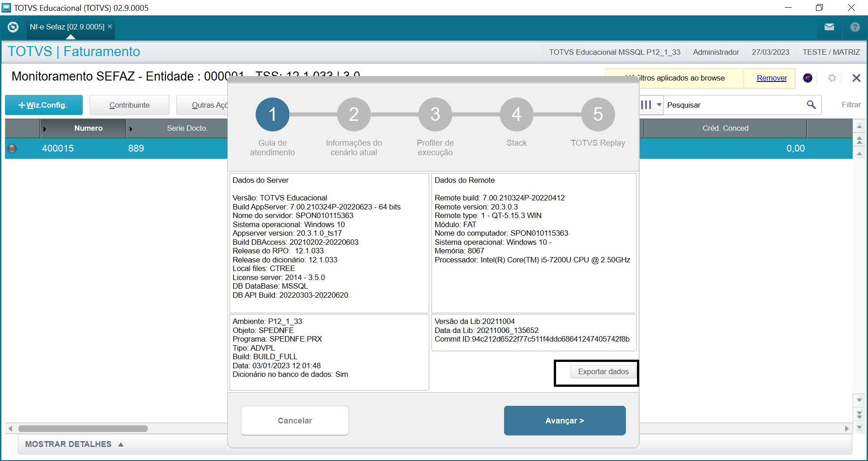
Task: Click the sort arrow next to Numero column
Action: (x=44, y=128)
